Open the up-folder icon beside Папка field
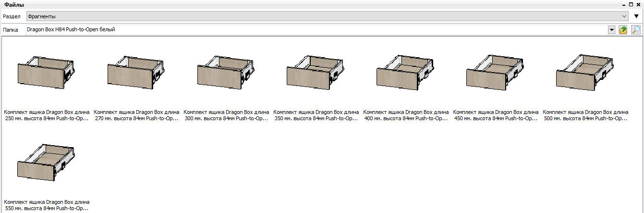The width and height of the screenshot is (644, 213). tap(623, 30)
